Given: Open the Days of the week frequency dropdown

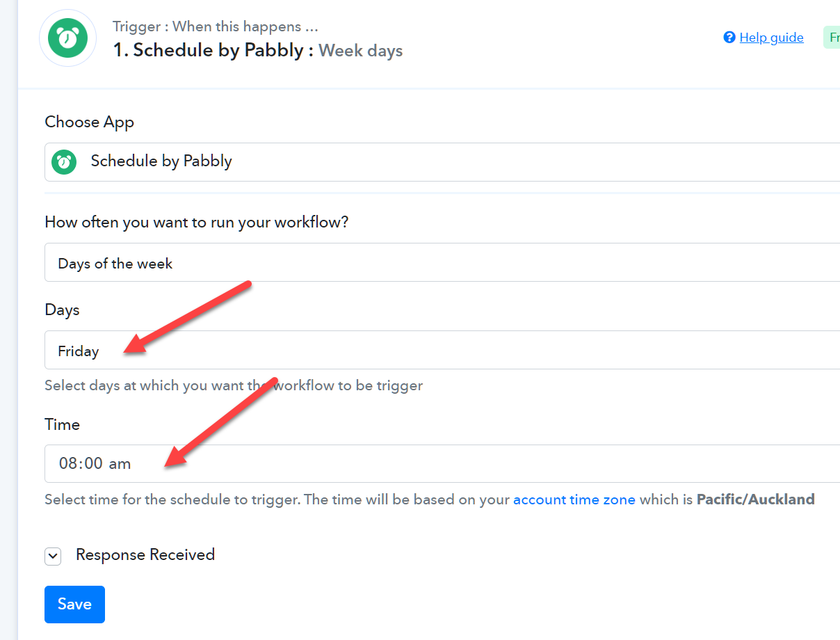Looking at the screenshot, I should (442, 262).
